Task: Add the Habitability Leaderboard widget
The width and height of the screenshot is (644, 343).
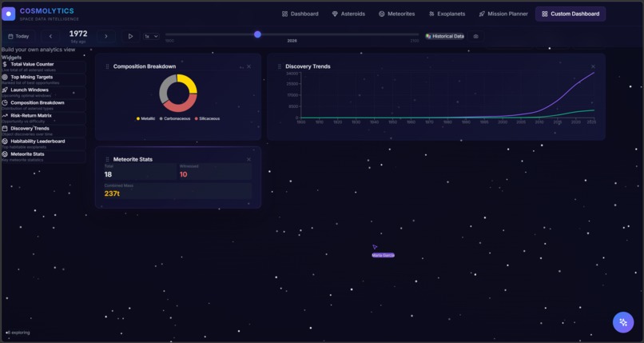Action: [x=43, y=144]
